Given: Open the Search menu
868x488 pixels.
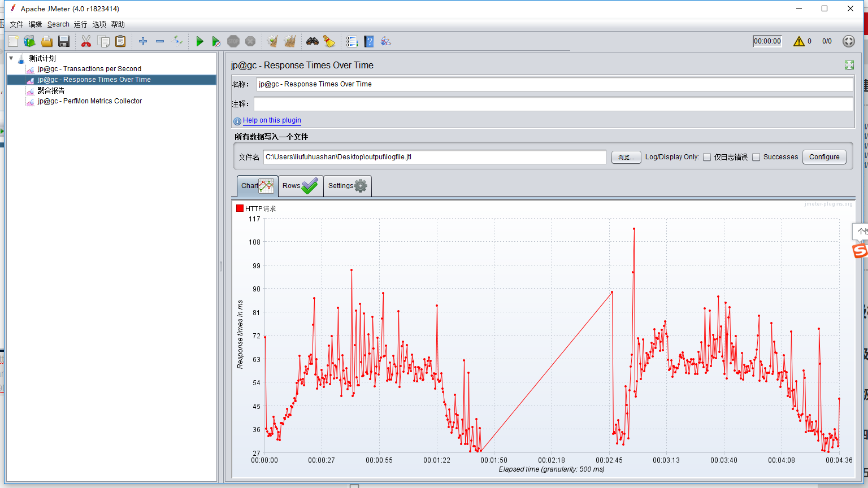Looking at the screenshot, I should point(58,24).
